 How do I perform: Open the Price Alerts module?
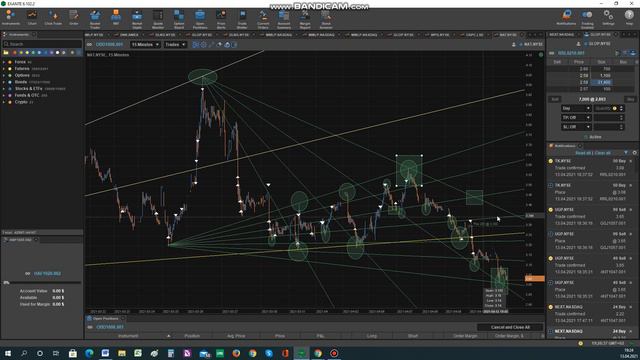click(221, 18)
